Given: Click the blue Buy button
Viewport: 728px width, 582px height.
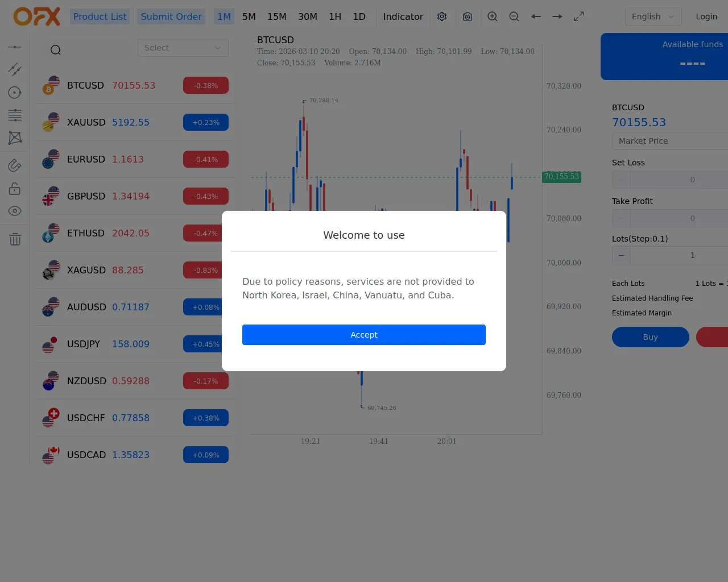Looking at the screenshot, I should tap(651, 337).
